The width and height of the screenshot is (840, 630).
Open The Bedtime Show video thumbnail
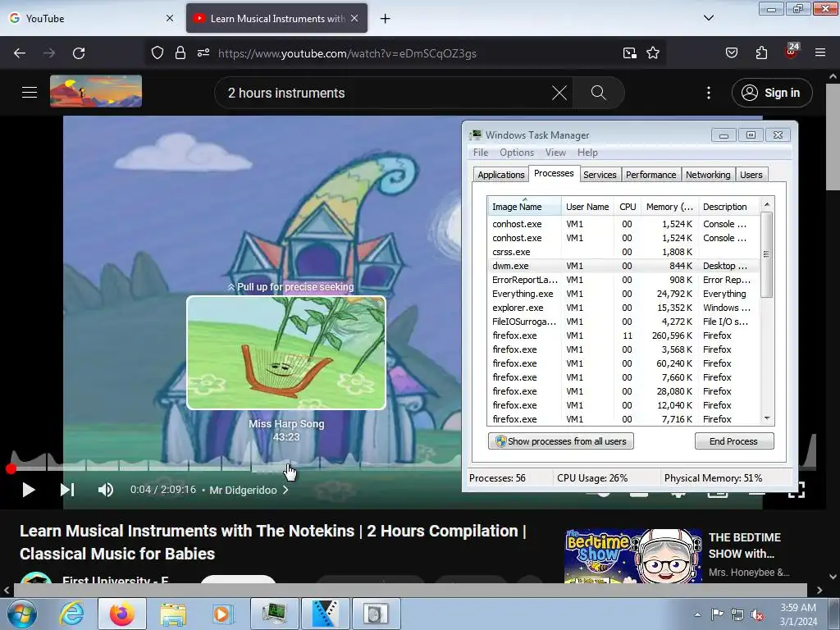tap(632, 556)
